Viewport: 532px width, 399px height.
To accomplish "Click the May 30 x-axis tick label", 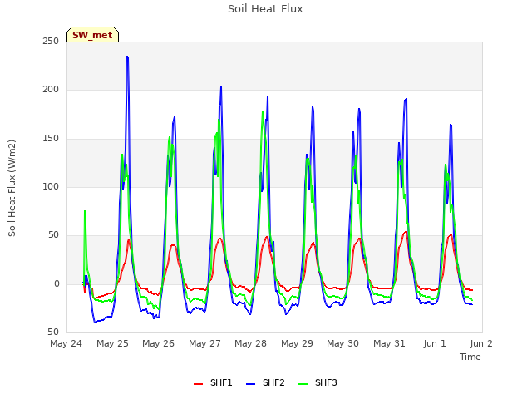I will (343, 343).
